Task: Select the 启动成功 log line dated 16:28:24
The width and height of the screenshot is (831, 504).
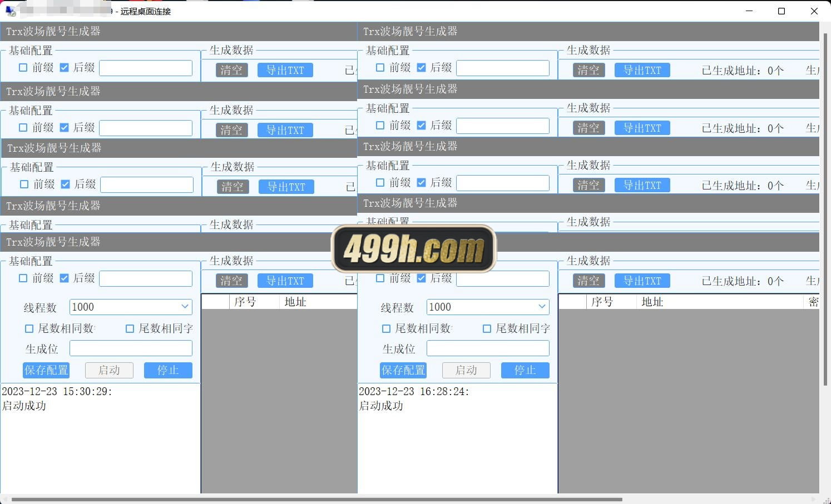Action: tap(381, 406)
